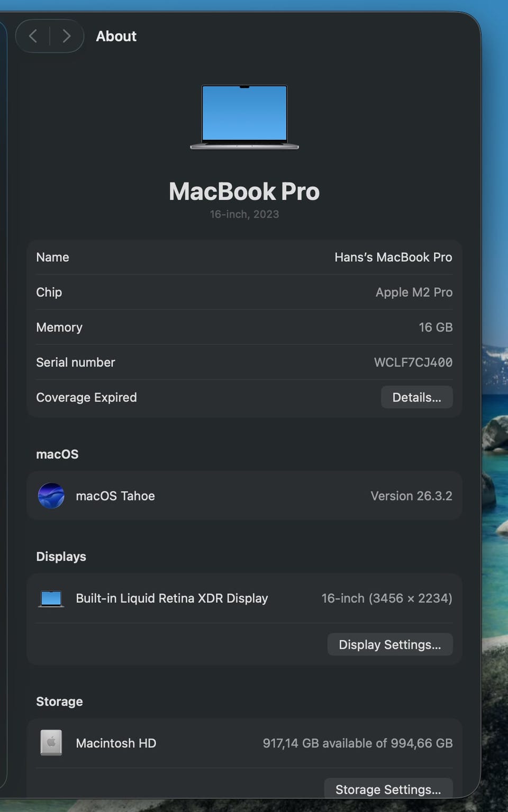Click the Coverage Expired label

(86, 397)
